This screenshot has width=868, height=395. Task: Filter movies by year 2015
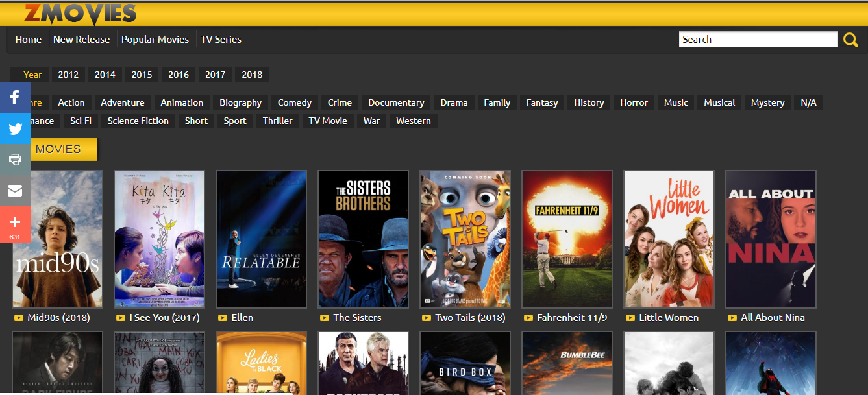(142, 75)
